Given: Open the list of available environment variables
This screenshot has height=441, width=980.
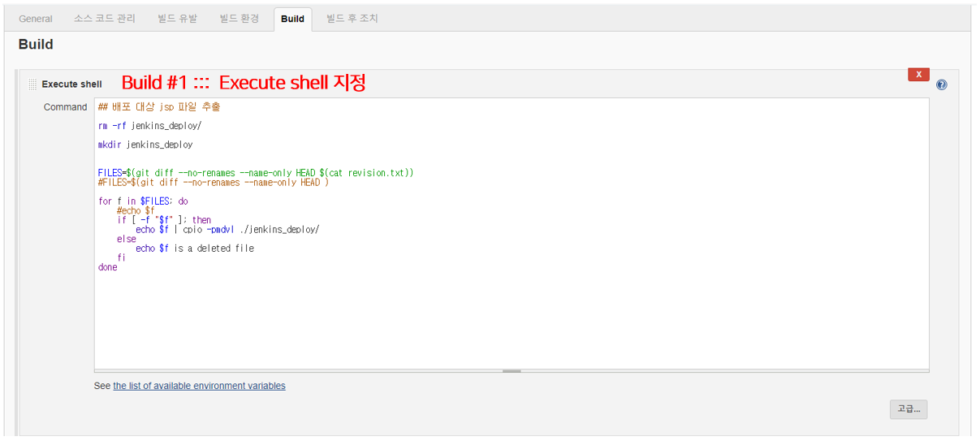Looking at the screenshot, I should coord(199,386).
